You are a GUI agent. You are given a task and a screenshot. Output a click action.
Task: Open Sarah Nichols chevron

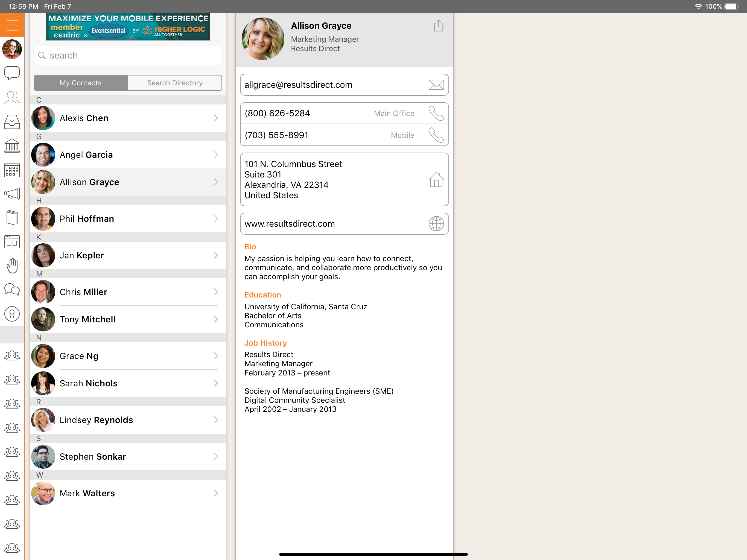click(216, 383)
